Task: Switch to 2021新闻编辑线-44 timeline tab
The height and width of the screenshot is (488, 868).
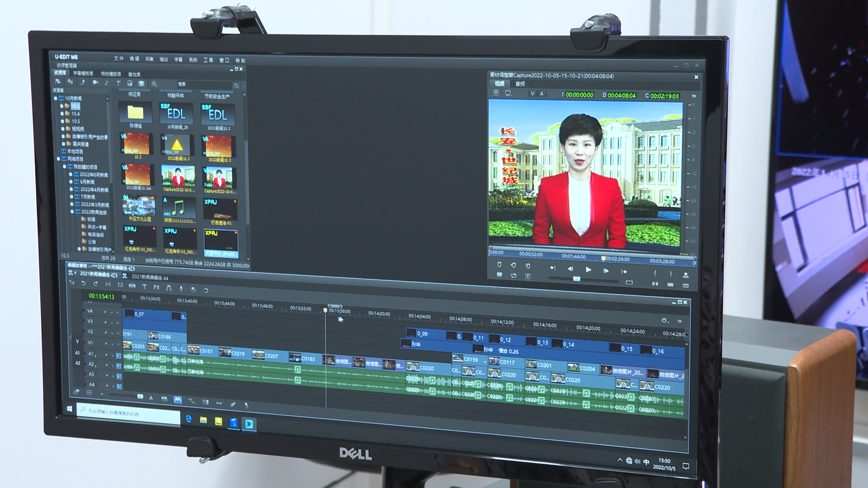Action: pos(150,277)
